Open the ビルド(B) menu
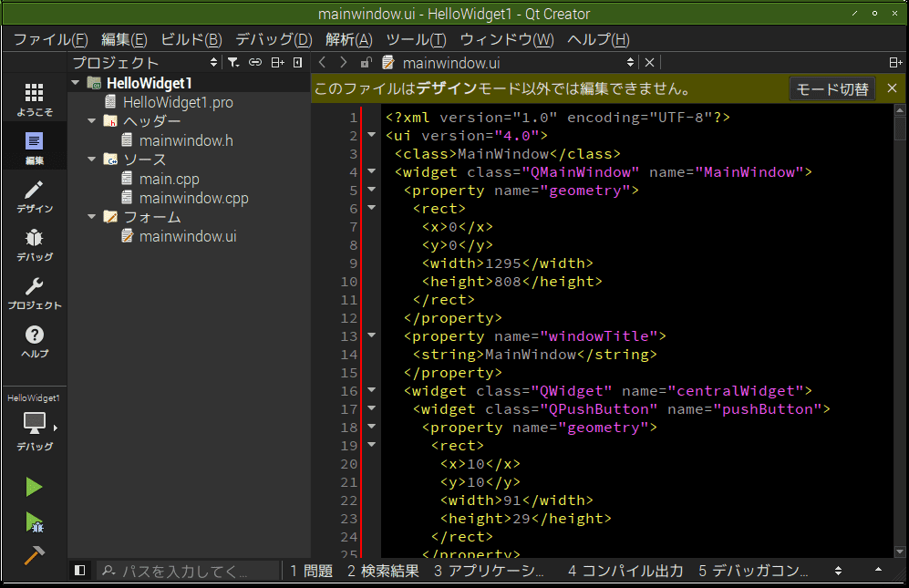 [191, 39]
